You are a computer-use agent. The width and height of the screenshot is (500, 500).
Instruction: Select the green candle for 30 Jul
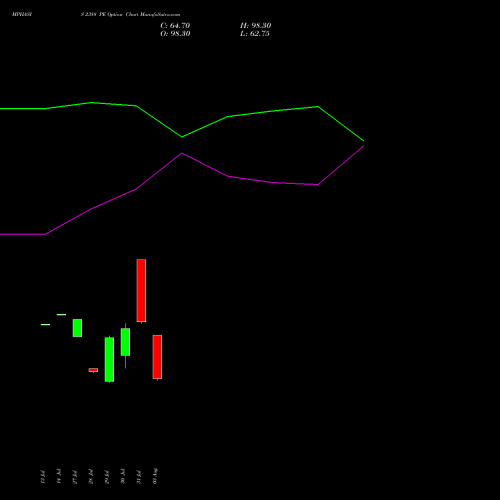[x=125, y=342]
